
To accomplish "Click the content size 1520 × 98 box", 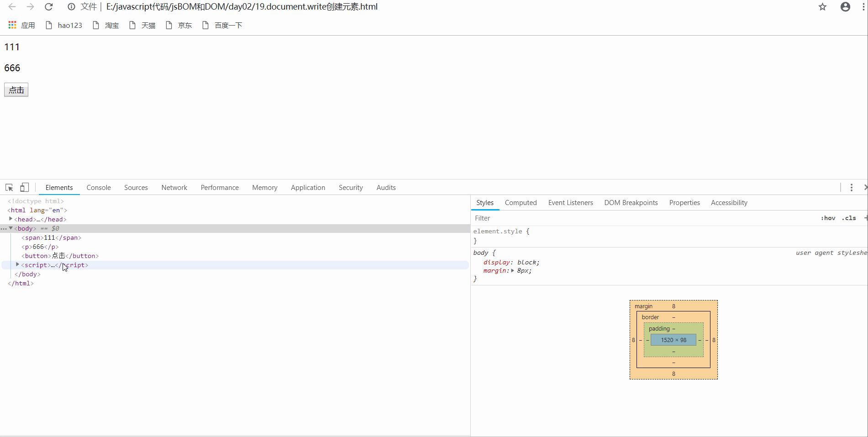I will 673,340.
